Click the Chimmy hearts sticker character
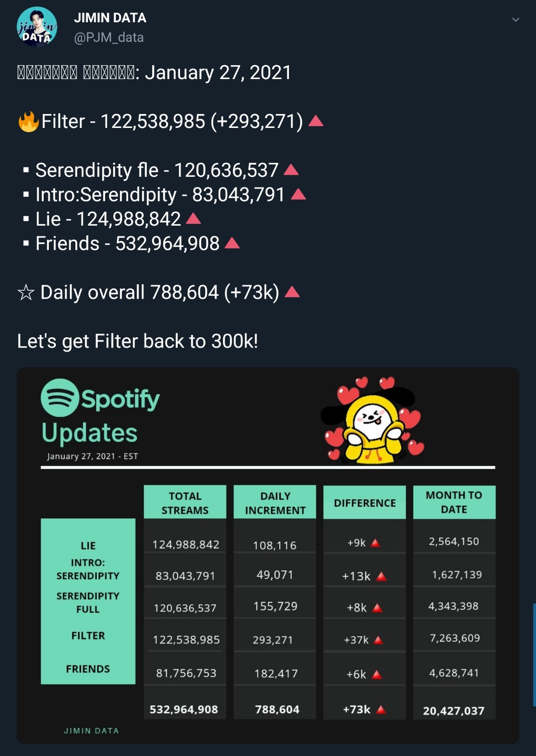Screen dimensions: 536x756 pos(373,421)
